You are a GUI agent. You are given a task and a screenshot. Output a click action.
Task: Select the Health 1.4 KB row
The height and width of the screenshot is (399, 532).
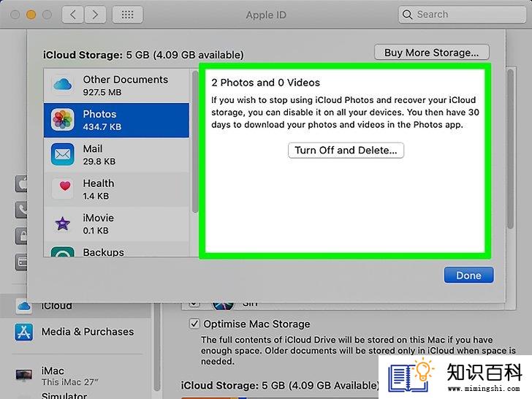[116, 189]
